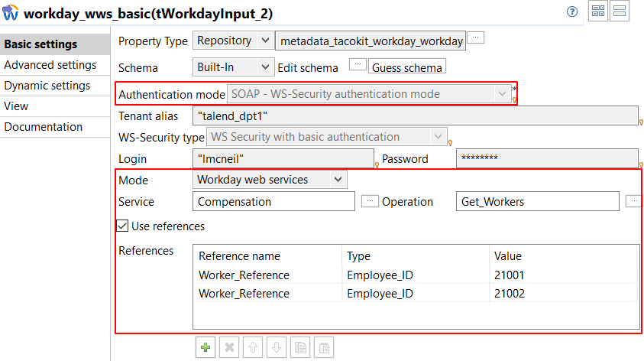Open the help question mark icon
Viewport: 644px width, 361px height.
(571, 12)
